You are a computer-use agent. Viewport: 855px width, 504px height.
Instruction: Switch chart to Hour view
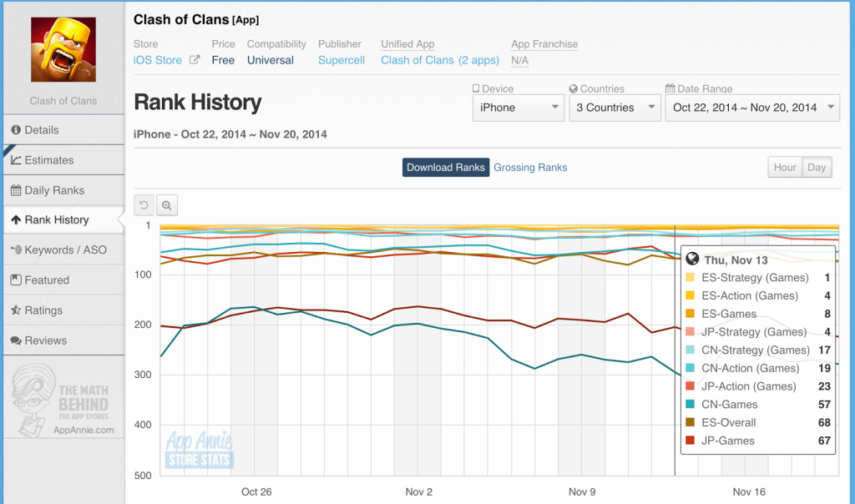coord(785,167)
